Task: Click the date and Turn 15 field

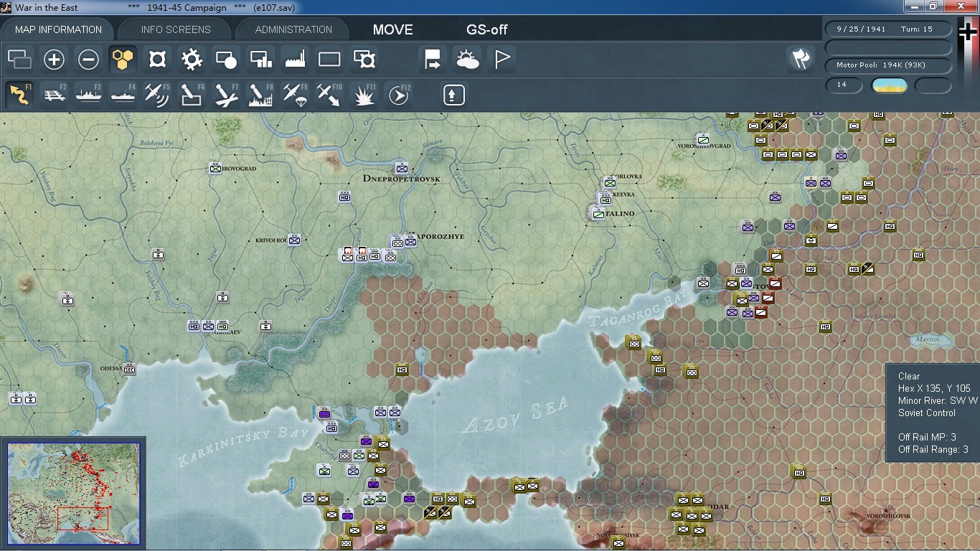Action: [888, 29]
